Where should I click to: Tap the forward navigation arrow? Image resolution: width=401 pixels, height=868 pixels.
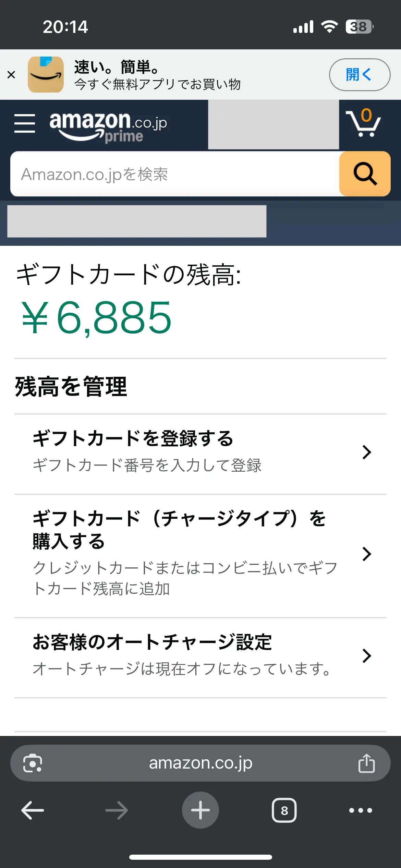coord(116,810)
